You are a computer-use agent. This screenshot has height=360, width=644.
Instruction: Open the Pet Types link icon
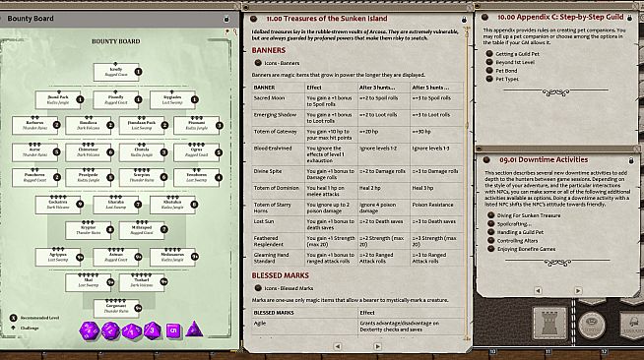tap(489, 79)
